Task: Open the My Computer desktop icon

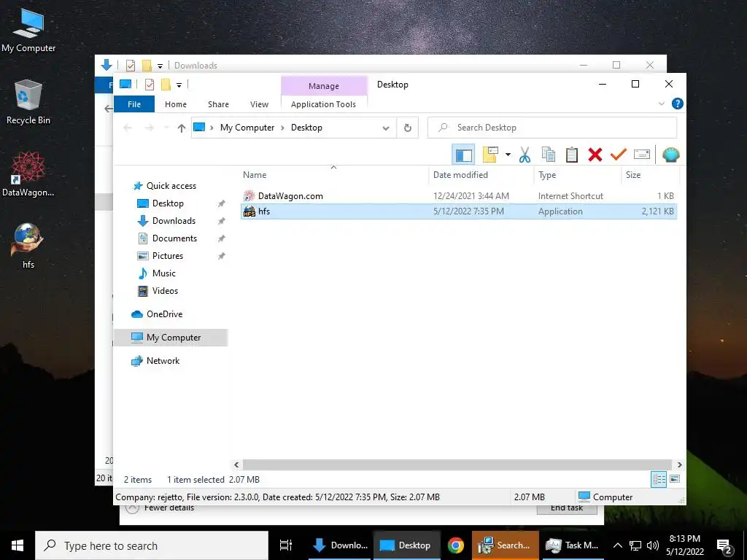Action: pos(28,31)
